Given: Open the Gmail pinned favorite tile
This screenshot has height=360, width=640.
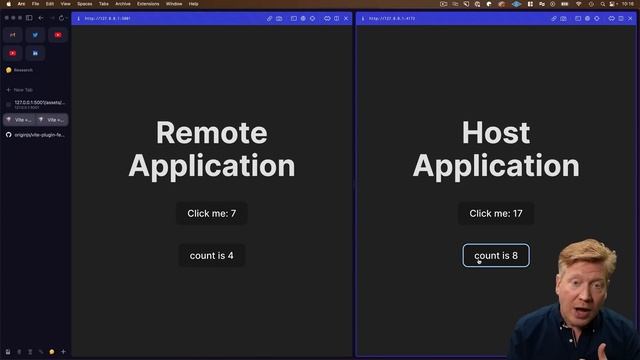Looking at the screenshot, I should pyautogui.click(x=13, y=35).
